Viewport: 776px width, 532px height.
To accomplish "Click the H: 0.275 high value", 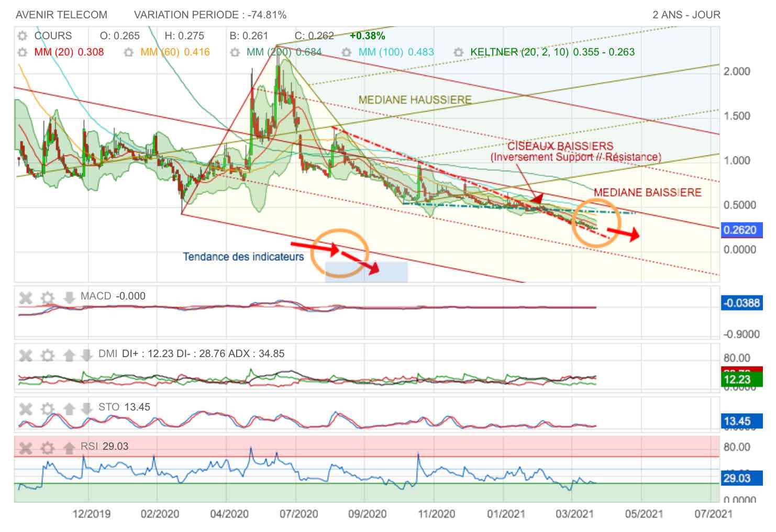I will click(x=184, y=36).
